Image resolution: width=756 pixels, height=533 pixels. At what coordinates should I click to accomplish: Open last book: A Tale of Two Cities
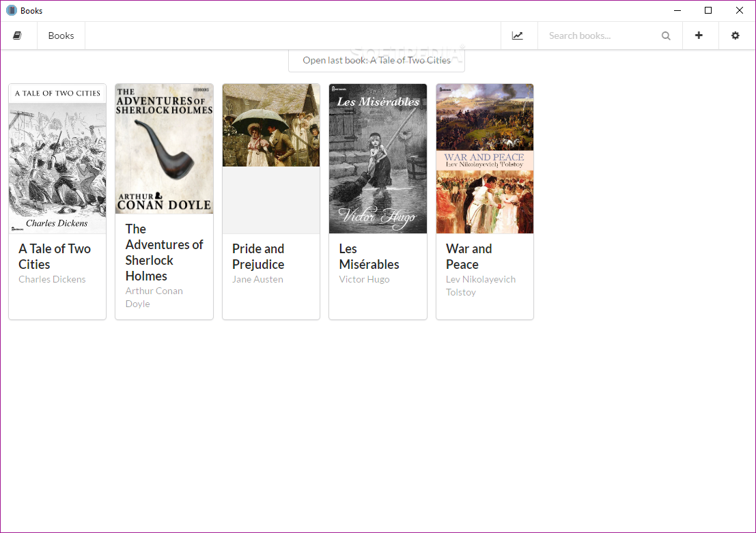(x=376, y=60)
